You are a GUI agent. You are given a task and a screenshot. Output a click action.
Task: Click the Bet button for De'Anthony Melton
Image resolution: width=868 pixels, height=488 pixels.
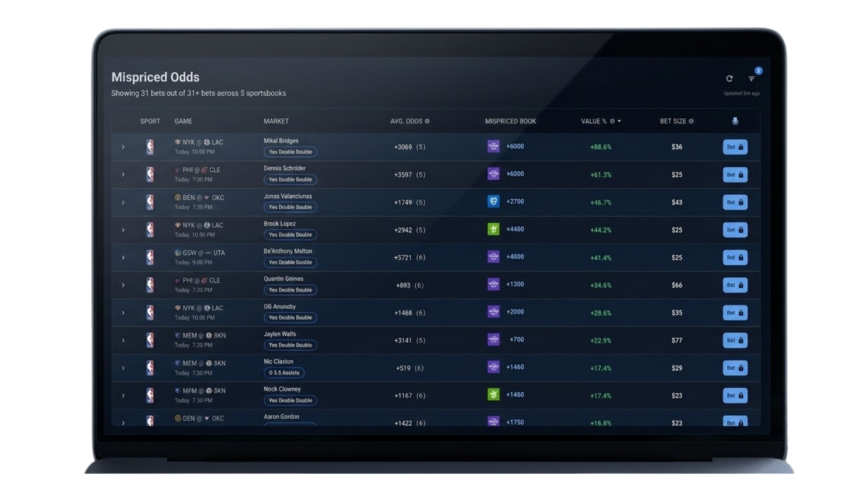[x=735, y=257]
